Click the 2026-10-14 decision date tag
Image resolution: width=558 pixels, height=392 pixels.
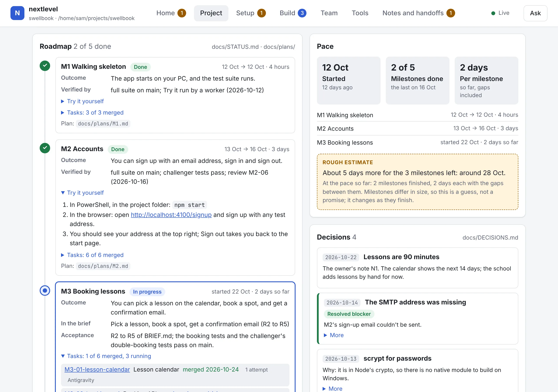pos(342,303)
